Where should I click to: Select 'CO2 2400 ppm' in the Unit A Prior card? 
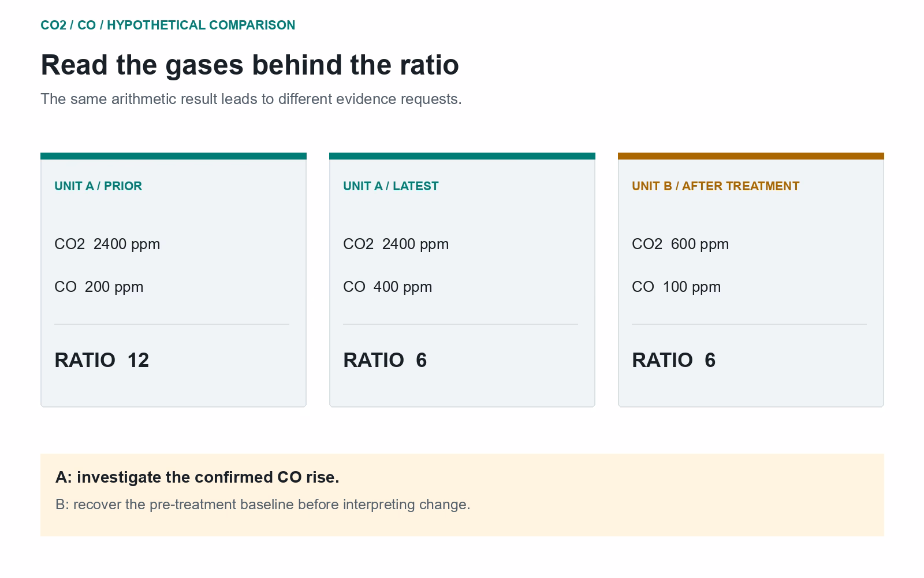107,244
